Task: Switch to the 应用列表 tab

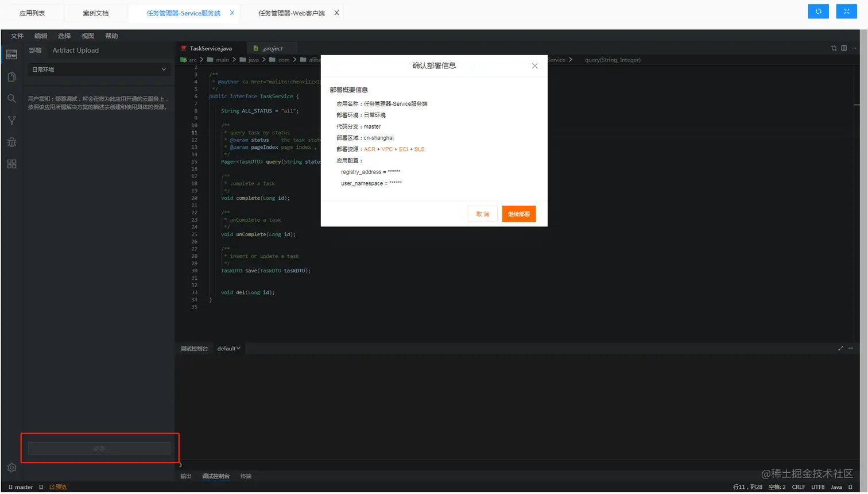Action: 32,13
